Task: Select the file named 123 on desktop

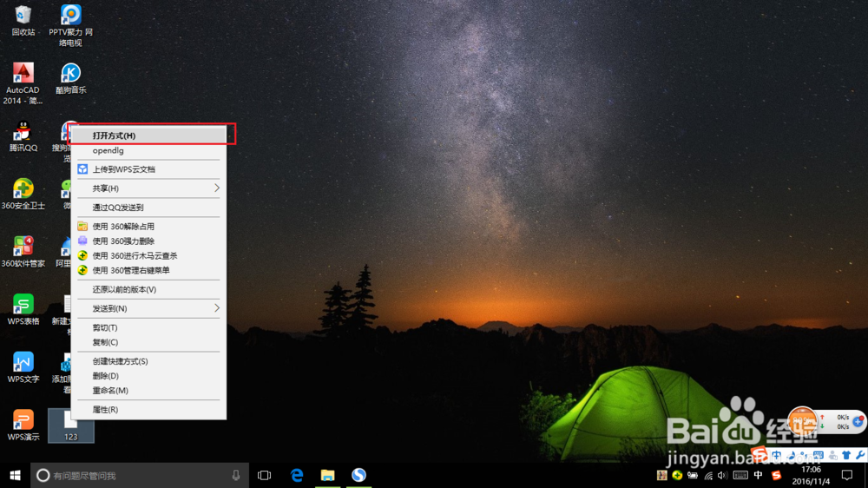Action: coord(71,426)
